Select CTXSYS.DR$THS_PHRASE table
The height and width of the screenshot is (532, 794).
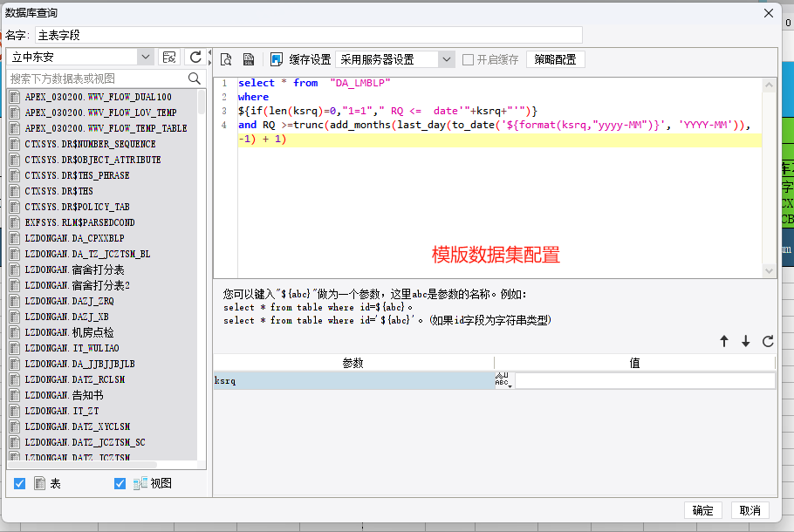click(x=77, y=175)
